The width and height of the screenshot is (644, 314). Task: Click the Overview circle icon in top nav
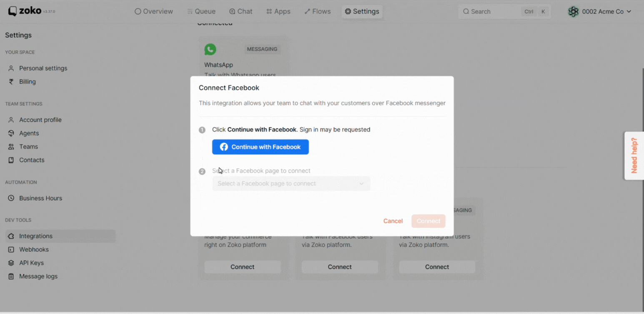pyautogui.click(x=138, y=11)
